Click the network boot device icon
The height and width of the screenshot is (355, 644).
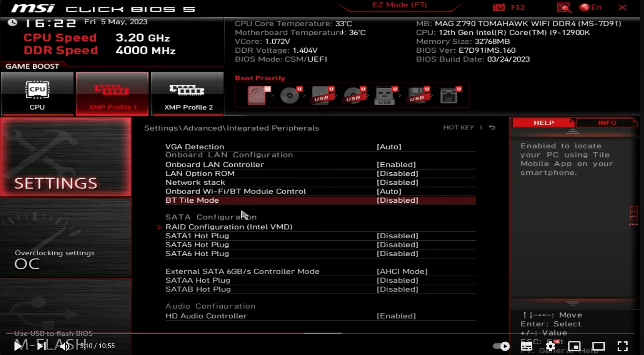[450, 96]
